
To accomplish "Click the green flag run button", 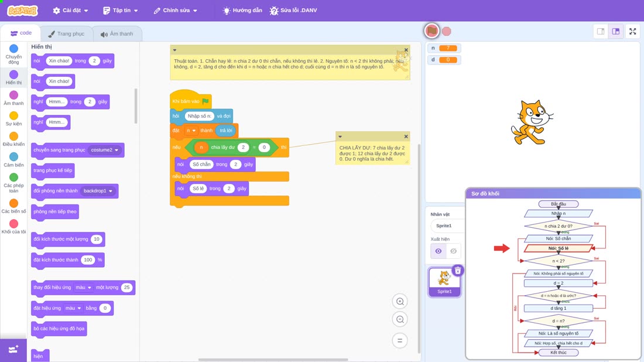I will (431, 31).
